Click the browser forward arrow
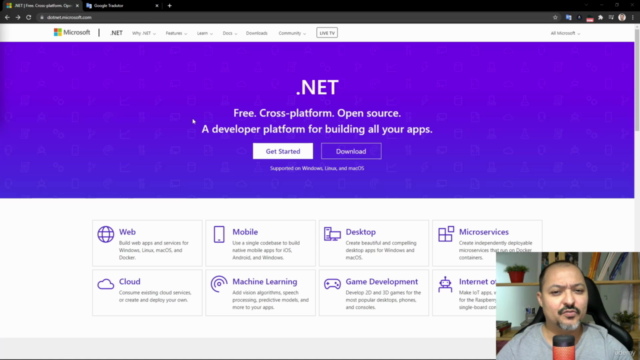The image size is (640, 360). pyautogui.click(x=18, y=17)
